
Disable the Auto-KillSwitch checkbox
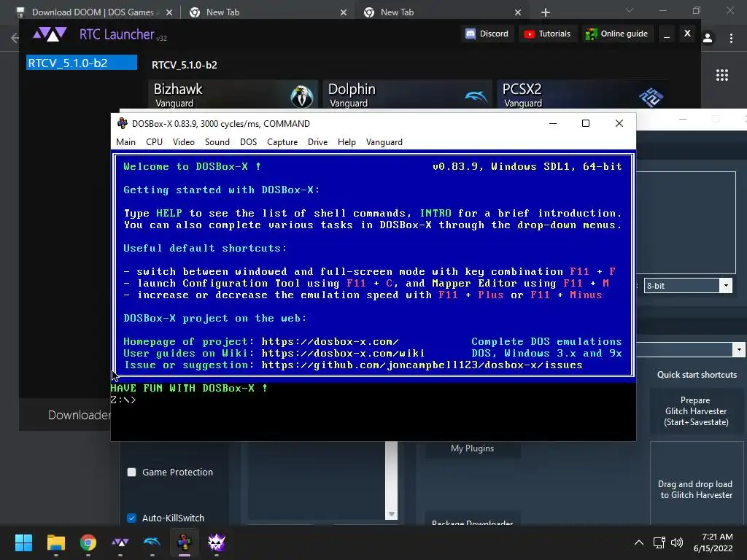[x=131, y=518]
